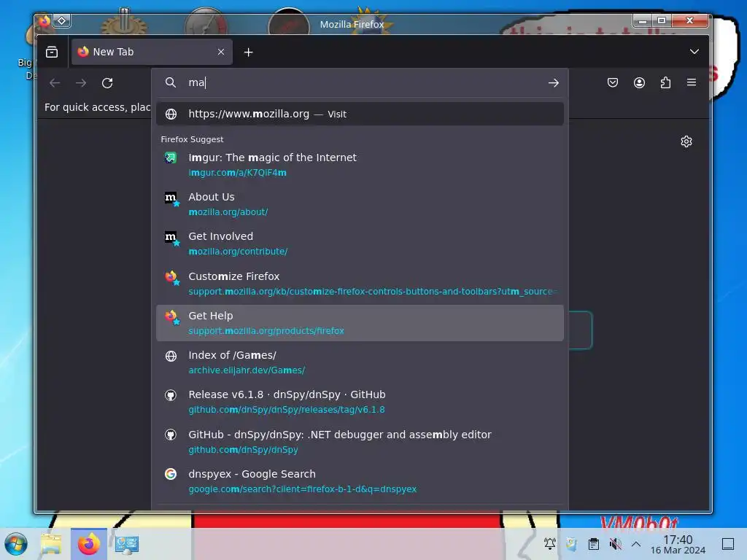Screen dimensions: 747x560
Task: Click the Firefox Suggest heading
Action: (x=192, y=139)
